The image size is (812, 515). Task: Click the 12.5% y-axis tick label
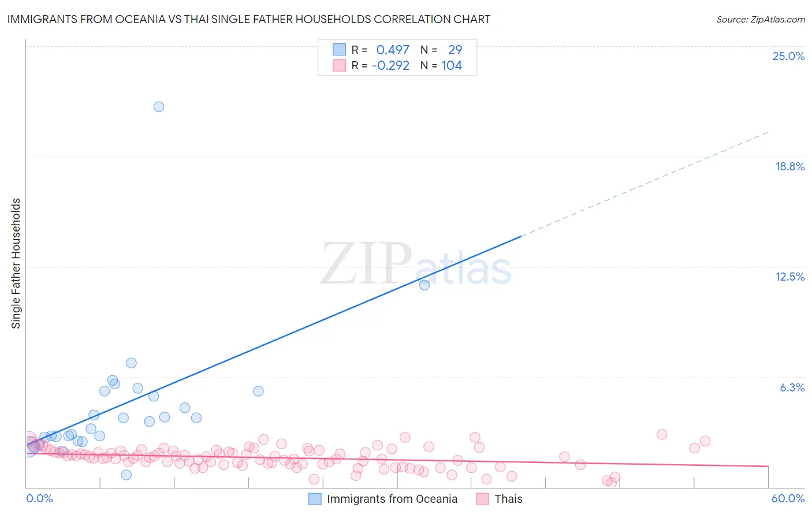(789, 277)
